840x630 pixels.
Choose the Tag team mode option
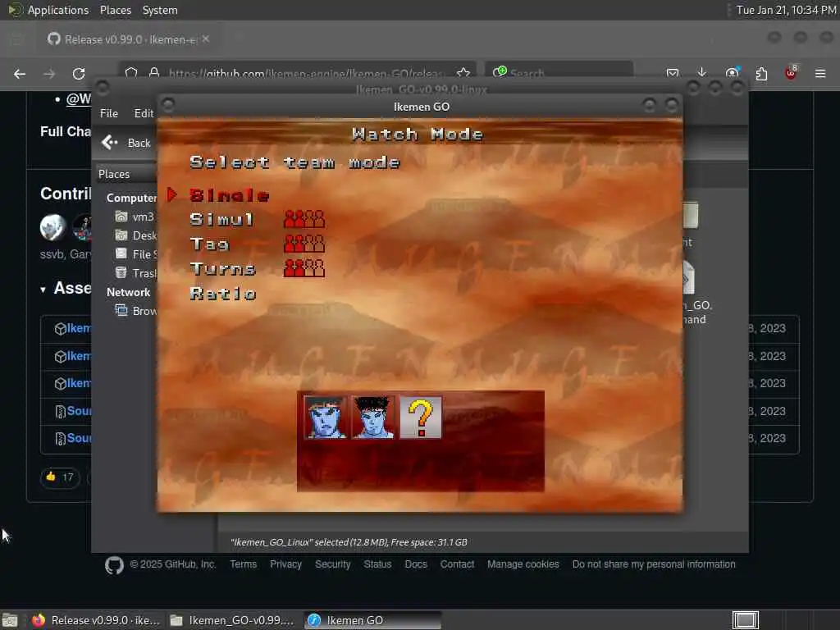[x=209, y=244]
